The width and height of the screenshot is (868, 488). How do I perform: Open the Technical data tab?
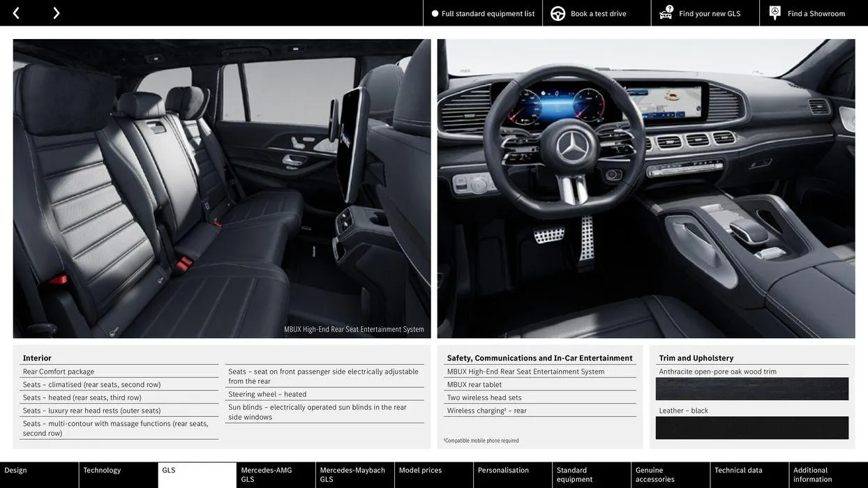tap(744, 469)
